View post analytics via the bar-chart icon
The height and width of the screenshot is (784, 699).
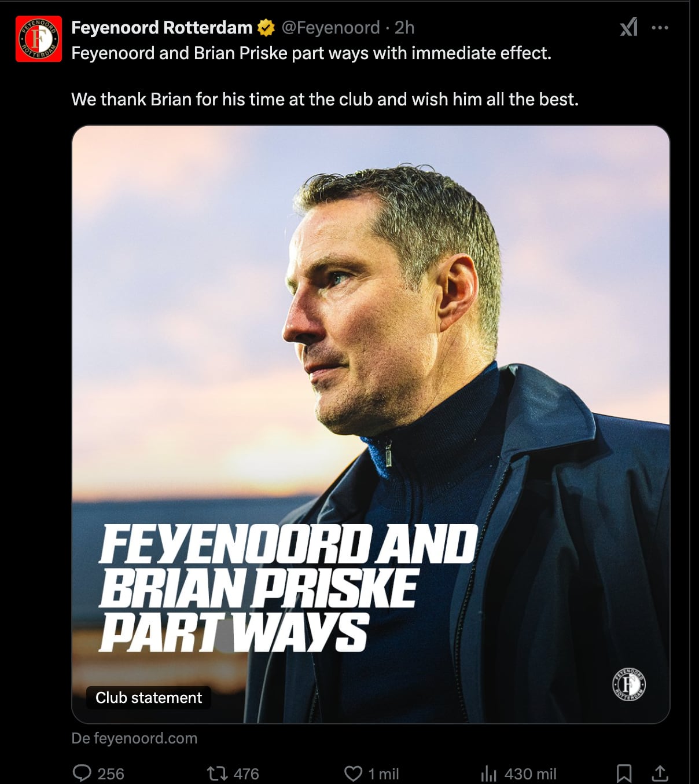pyautogui.click(x=489, y=773)
